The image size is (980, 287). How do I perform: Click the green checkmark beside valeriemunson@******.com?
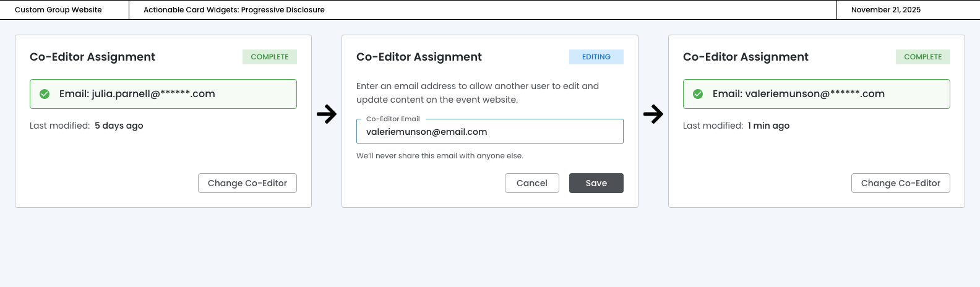698,94
